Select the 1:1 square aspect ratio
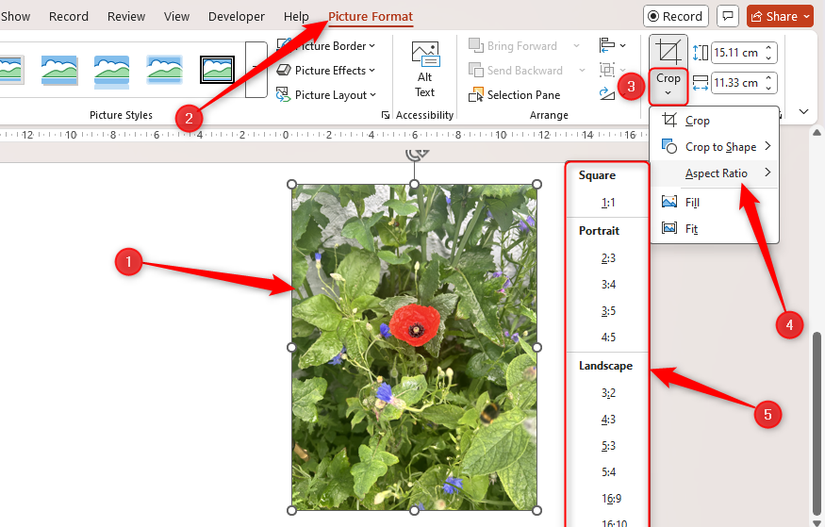 click(608, 202)
